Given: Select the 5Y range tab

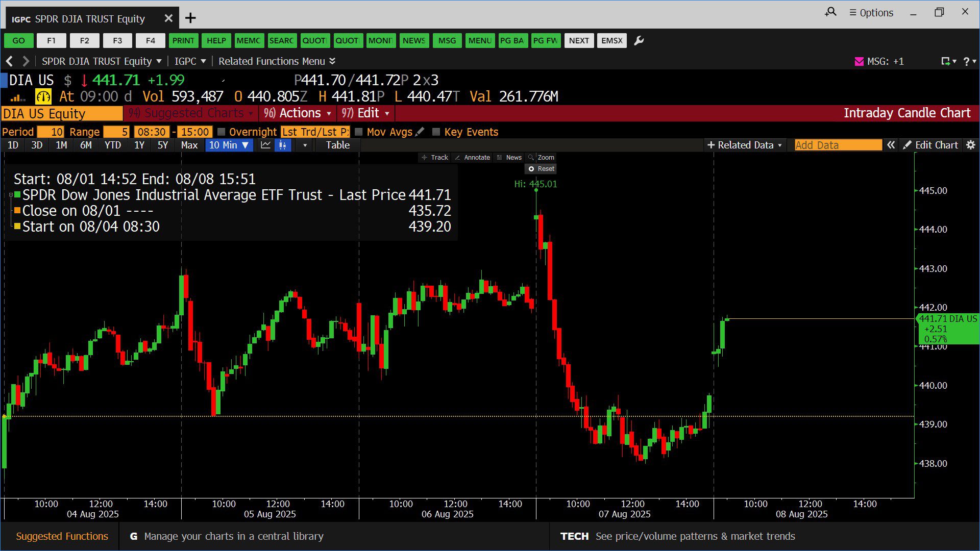Looking at the screenshot, I should 163,145.
